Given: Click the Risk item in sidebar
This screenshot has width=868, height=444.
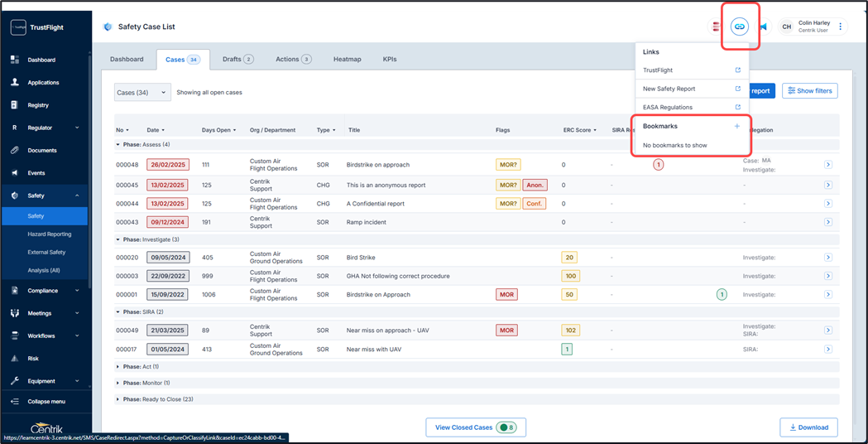Looking at the screenshot, I should pyautogui.click(x=33, y=359).
